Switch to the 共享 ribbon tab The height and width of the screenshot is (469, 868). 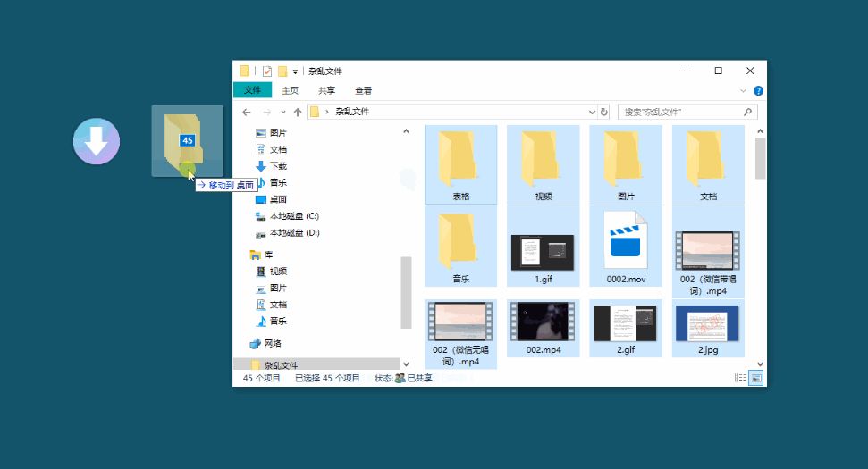point(326,90)
